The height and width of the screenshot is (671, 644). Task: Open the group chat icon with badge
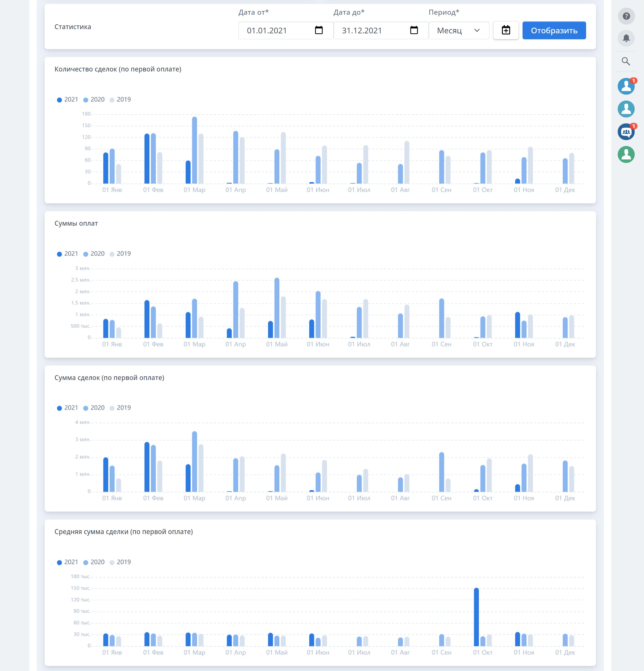point(626,132)
